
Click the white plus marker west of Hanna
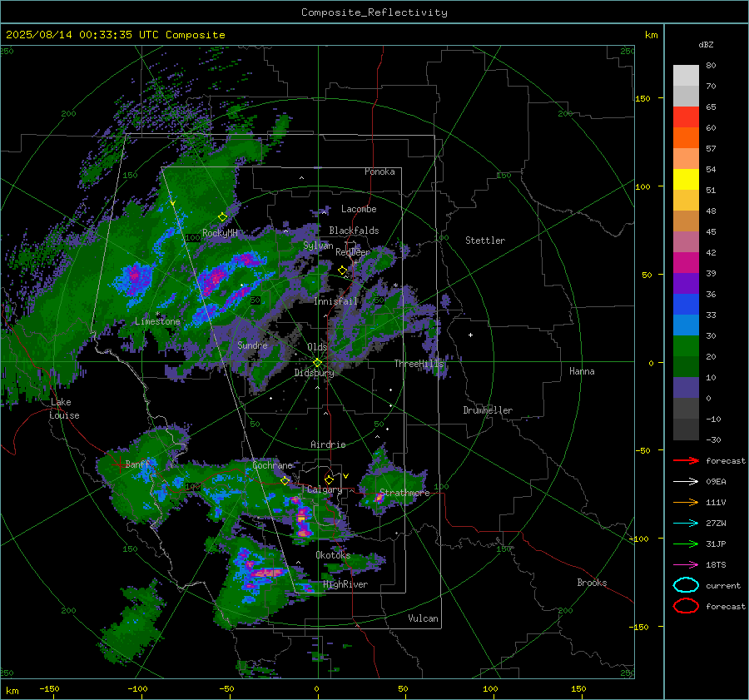point(470,335)
